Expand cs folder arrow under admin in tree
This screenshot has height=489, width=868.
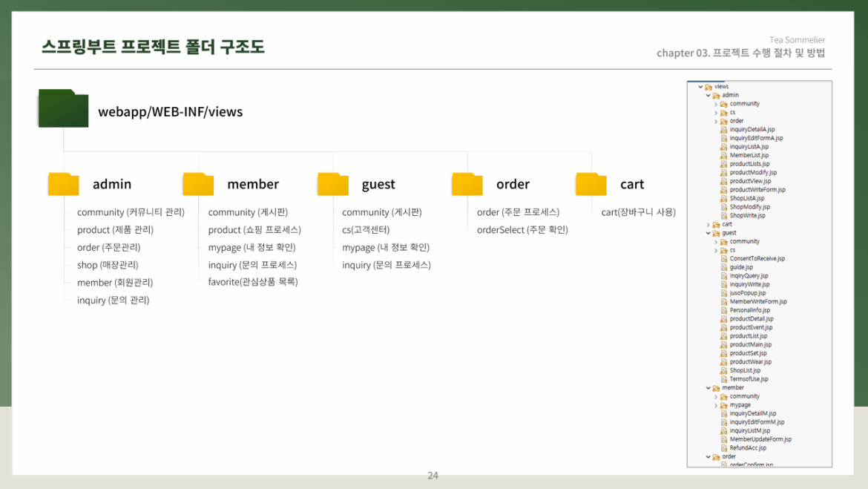[716, 113]
